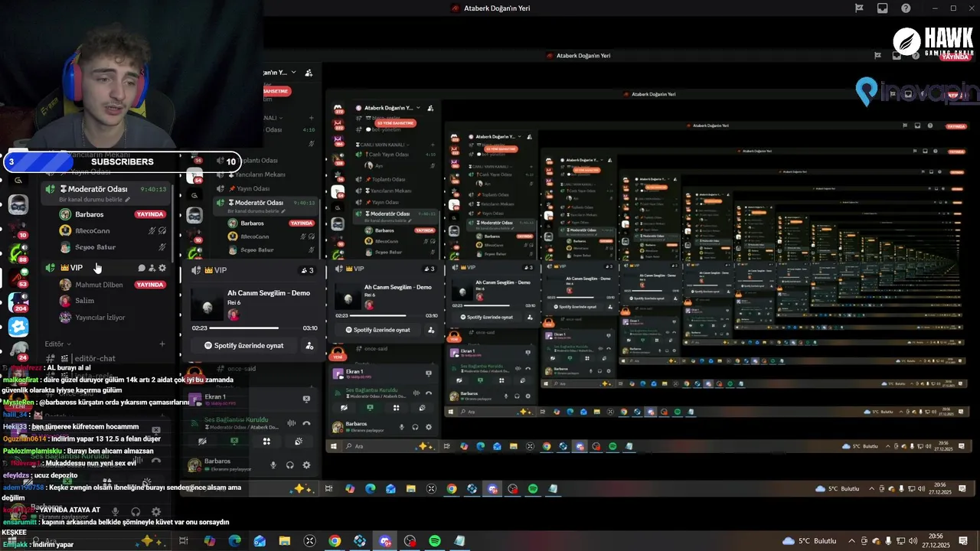Image resolution: width=980 pixels, height=551 pixels.
Task: Open user settings gear in largest mirrored Barbaros panel
Action: pos(306,465)
